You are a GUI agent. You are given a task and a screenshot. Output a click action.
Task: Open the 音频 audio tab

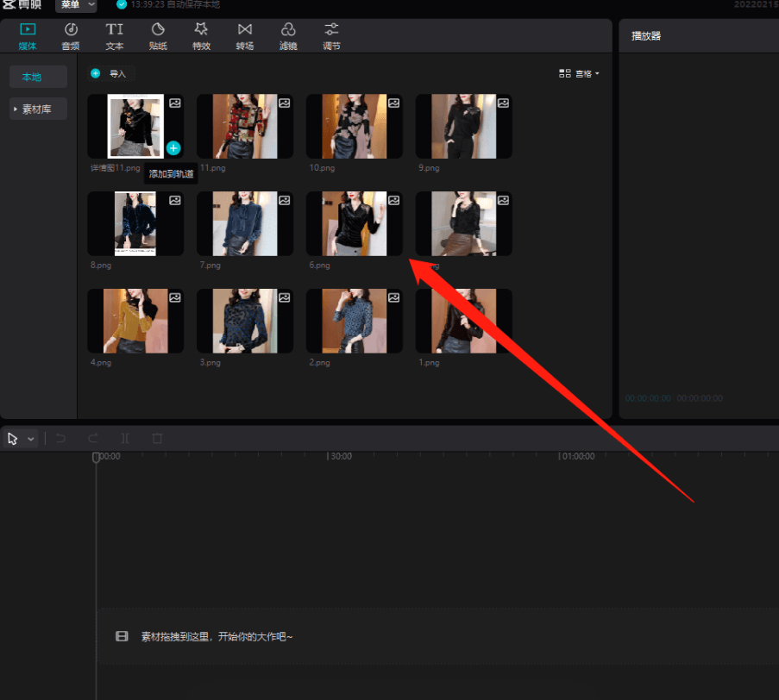pos(71,37)
